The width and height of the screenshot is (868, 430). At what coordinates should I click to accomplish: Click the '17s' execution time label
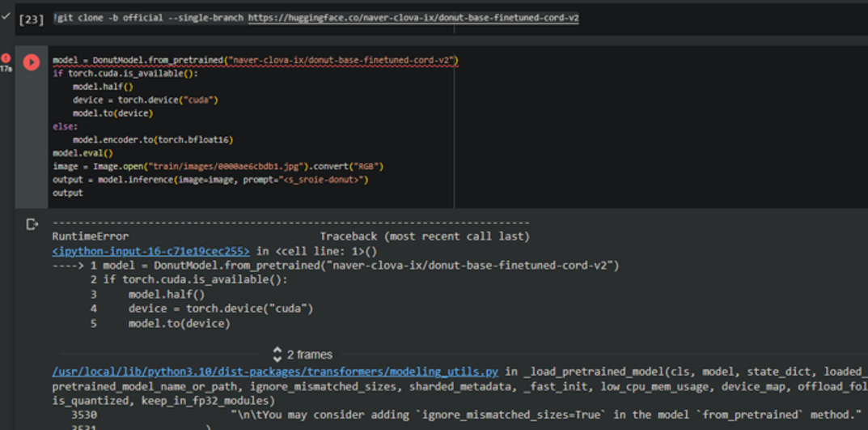tap(6, 68)
